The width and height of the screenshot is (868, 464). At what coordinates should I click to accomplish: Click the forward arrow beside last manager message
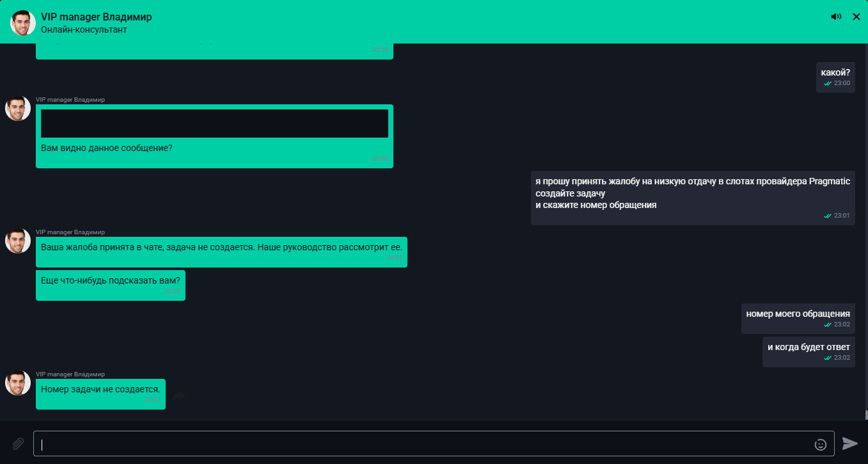[178, 397]
